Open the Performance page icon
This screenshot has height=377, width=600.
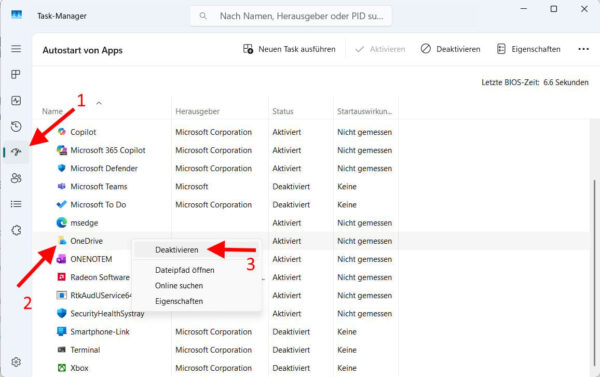16,101
